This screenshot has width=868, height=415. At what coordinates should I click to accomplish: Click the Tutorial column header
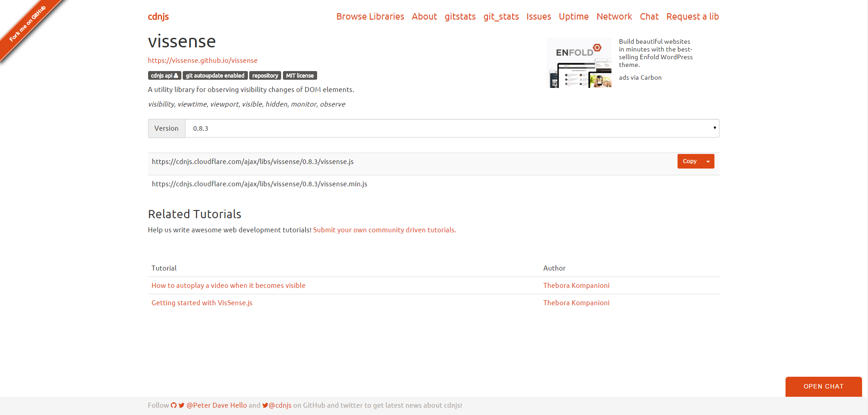[x=164, y=268]
